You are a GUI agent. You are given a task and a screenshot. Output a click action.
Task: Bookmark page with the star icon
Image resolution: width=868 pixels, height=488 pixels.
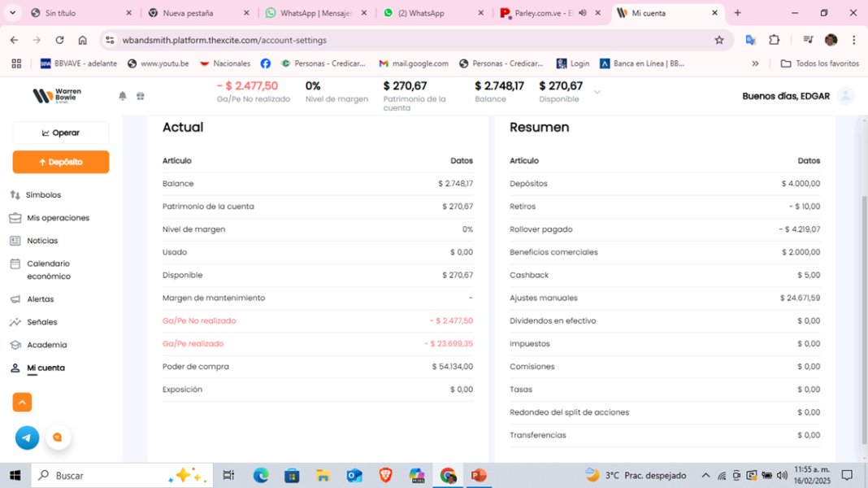[718, 40]
